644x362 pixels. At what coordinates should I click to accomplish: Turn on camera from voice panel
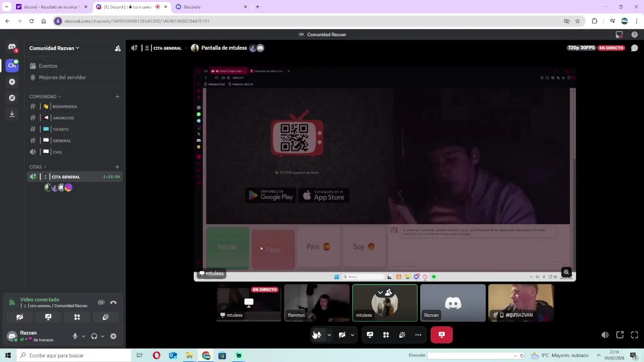[20, 317]
